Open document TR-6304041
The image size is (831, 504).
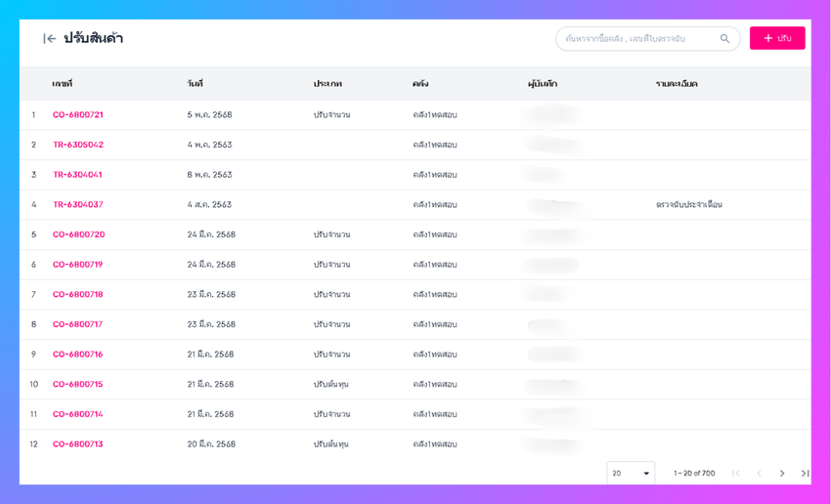coord(77,175)
